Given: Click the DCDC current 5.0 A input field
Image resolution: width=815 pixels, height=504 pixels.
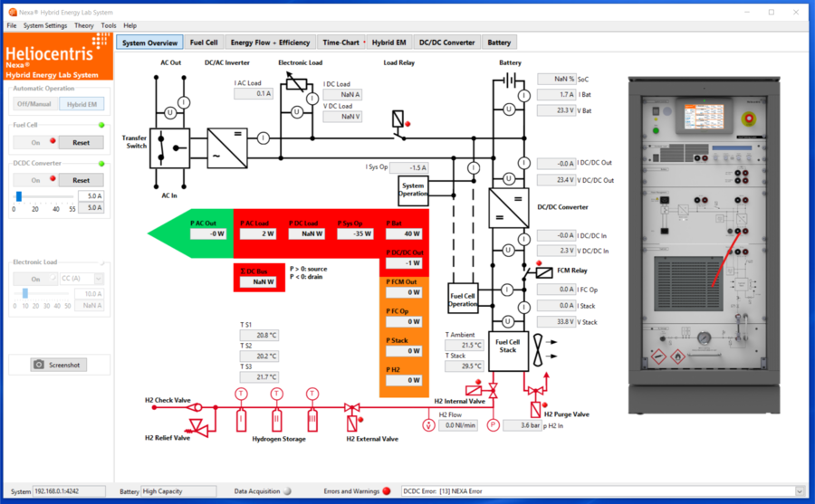Looking at the screenshot, I should 91,195.
